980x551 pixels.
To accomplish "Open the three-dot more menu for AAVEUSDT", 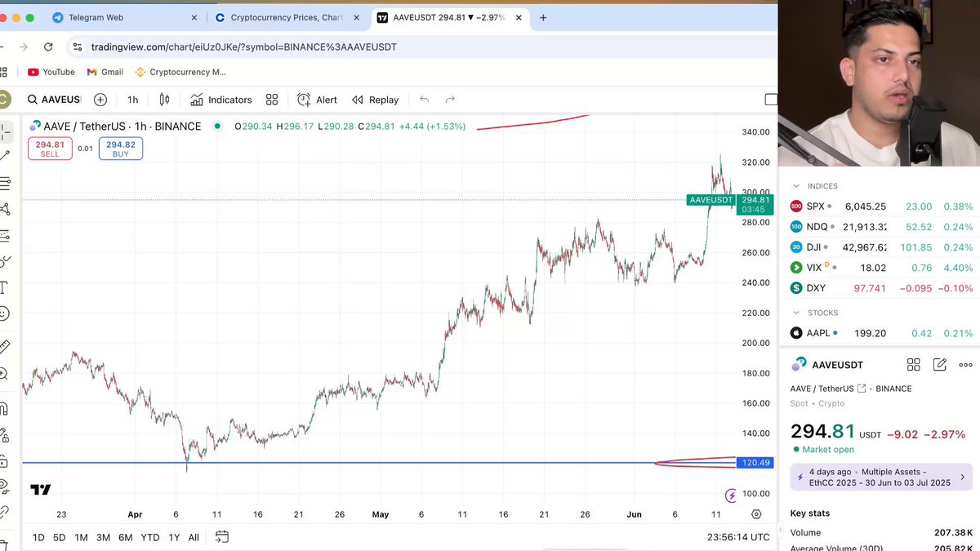I will [x=965, y=365].
